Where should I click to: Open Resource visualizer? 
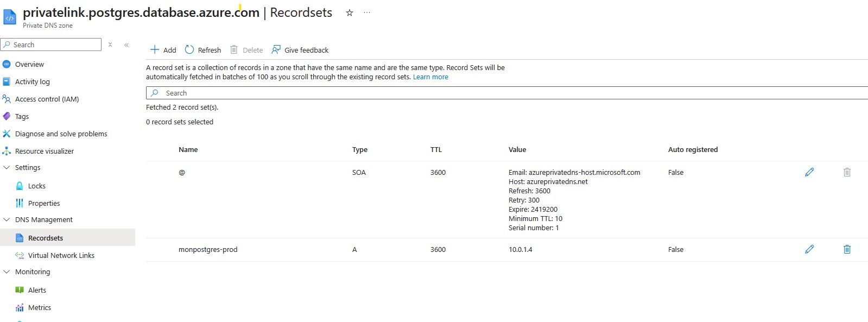coord(45,151)
